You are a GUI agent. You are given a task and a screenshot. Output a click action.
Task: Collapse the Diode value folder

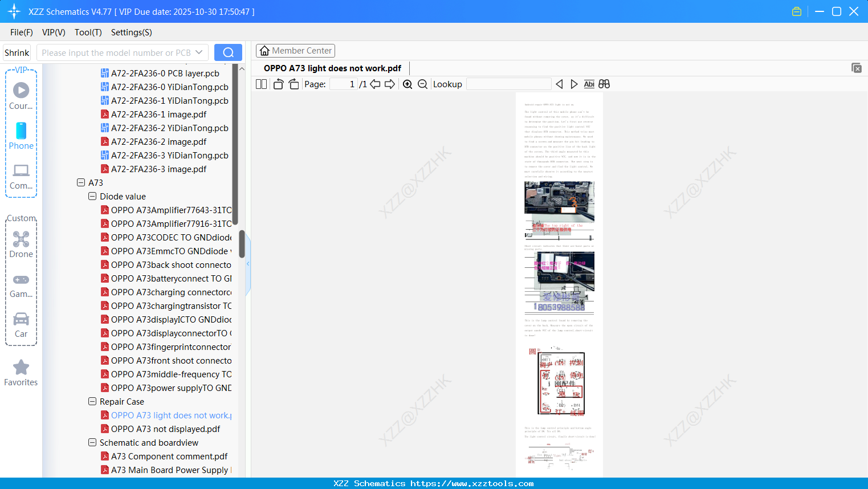click(x=92, y=196)
